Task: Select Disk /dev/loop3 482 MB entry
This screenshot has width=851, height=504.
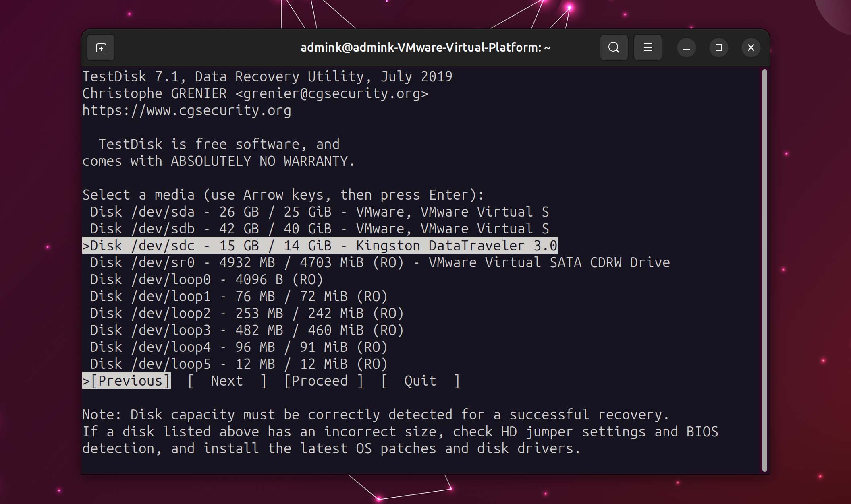Action: [242, 330]
